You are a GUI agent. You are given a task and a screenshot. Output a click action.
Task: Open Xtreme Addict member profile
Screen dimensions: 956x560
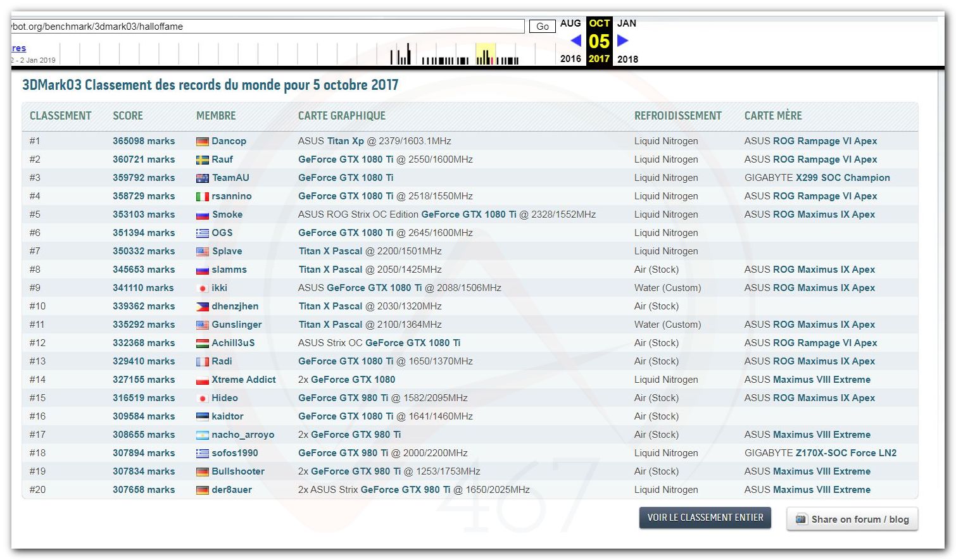pyautogui.click(x=244, y=380)
